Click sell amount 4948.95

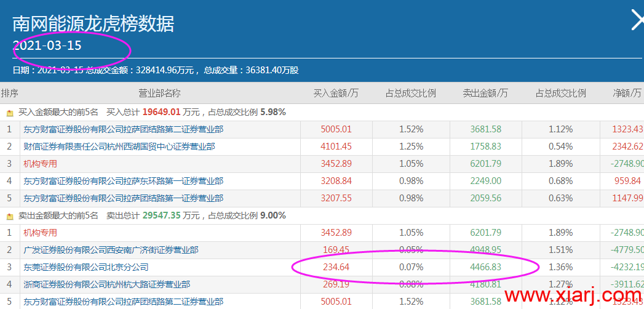click(x=485, y=251)
